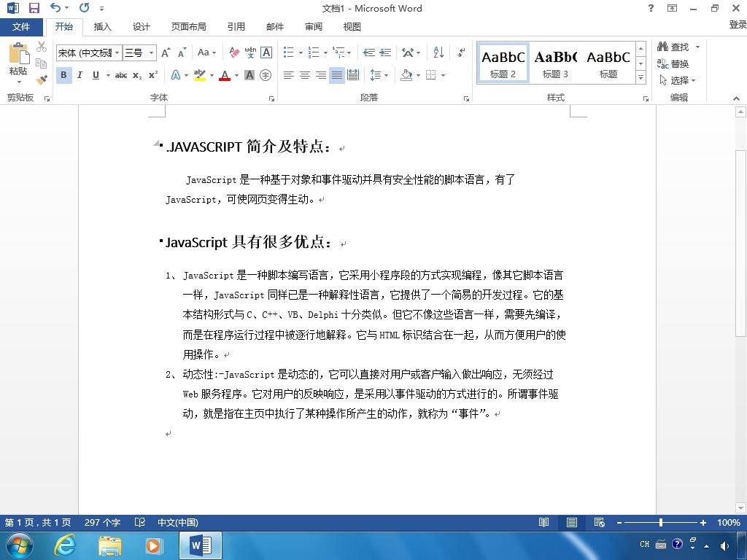Toggle show/hide paragraph marks
Image resolution: width=747 pixels, height=560 pixels.
[461, 52]
